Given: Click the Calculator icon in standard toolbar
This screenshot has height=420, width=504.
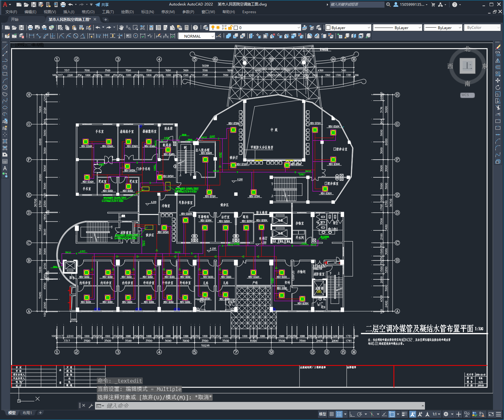Looking at the screenshot, I should (187, 28).
